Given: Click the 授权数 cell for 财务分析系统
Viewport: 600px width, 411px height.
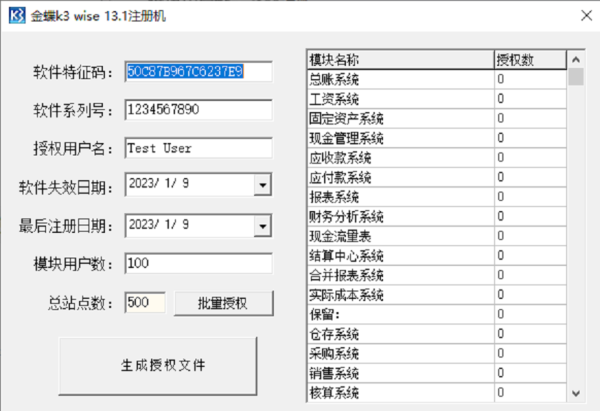Looking at the screenshot, I should [530, 217].
